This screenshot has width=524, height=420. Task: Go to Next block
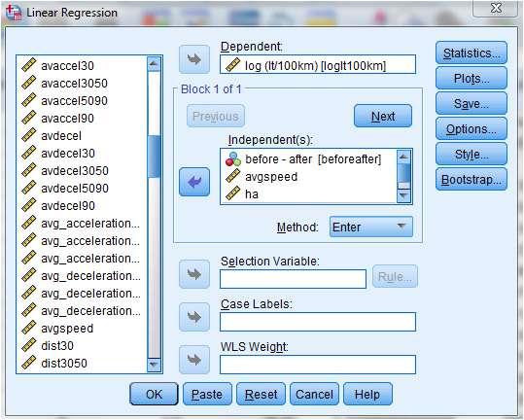tap(383, 117)
